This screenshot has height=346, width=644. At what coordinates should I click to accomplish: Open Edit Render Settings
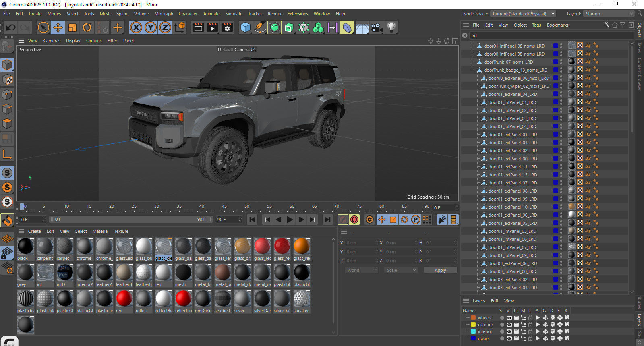[228, 27]
